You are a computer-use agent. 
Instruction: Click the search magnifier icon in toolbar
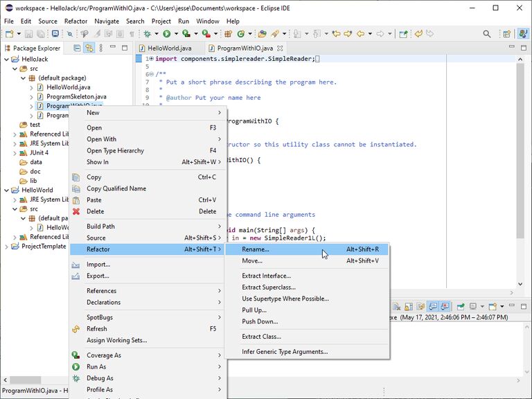pos(486,33)
